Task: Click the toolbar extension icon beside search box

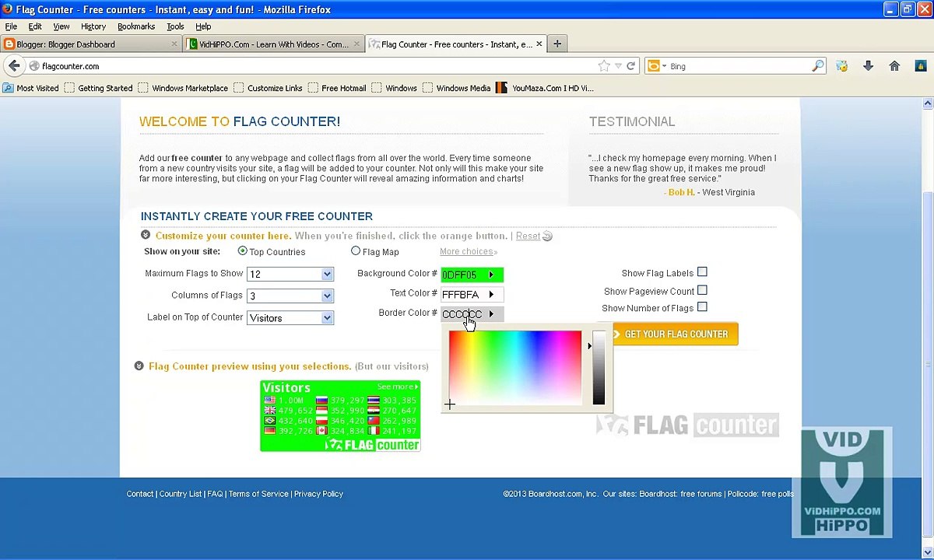Action: coord(841,66)
